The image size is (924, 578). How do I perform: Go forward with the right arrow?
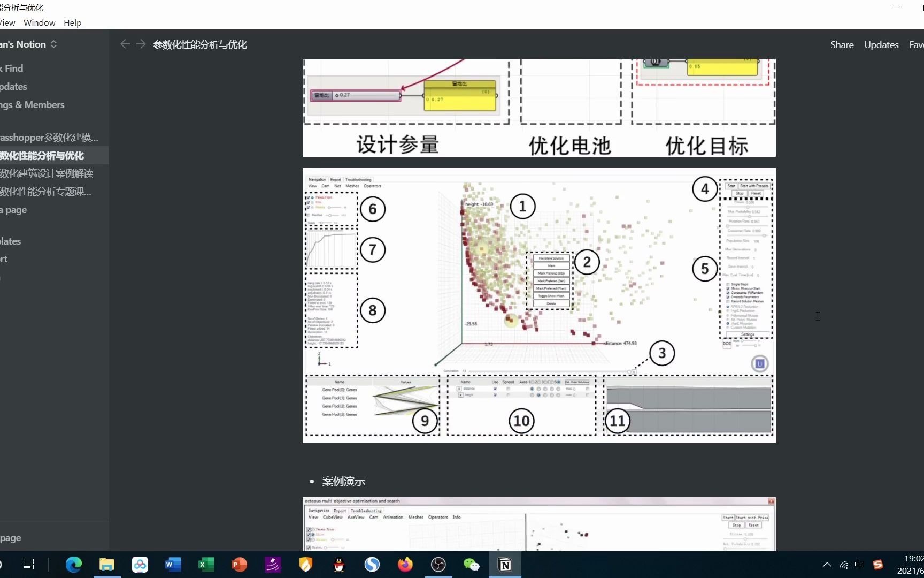[x=141, y=44]
